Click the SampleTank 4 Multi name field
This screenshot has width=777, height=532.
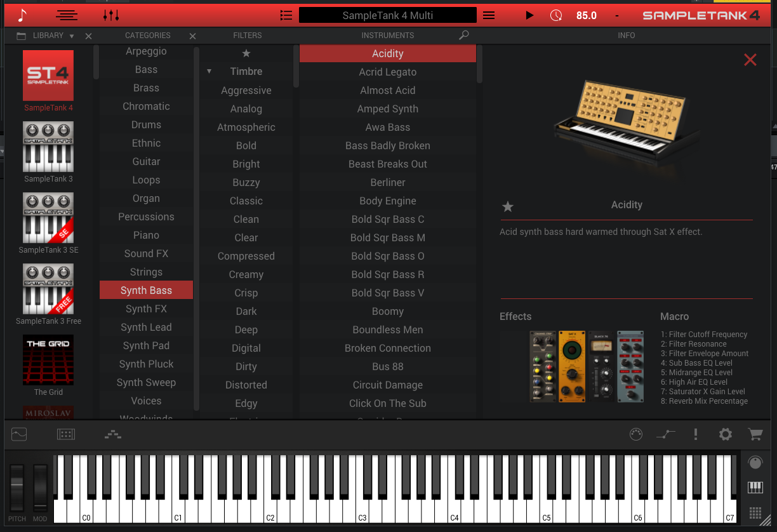point(388,15)
